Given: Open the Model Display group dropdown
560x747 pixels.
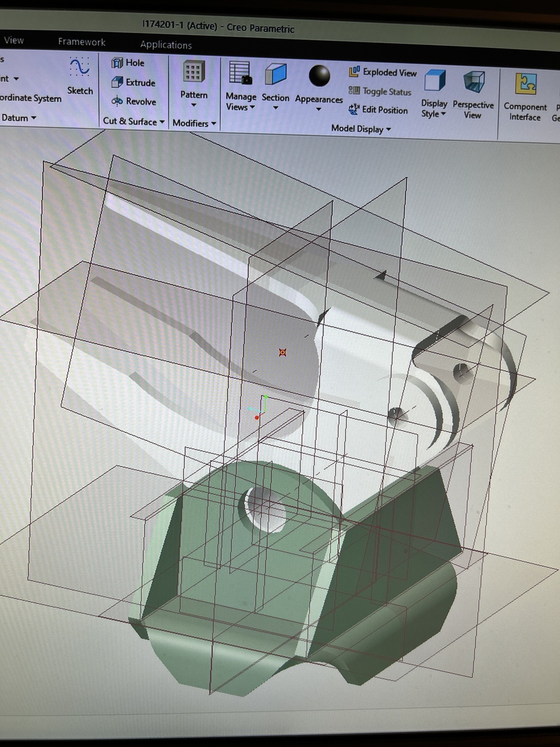Looking at the screenshot, I should pyautogui.click(x=361, y=129).
